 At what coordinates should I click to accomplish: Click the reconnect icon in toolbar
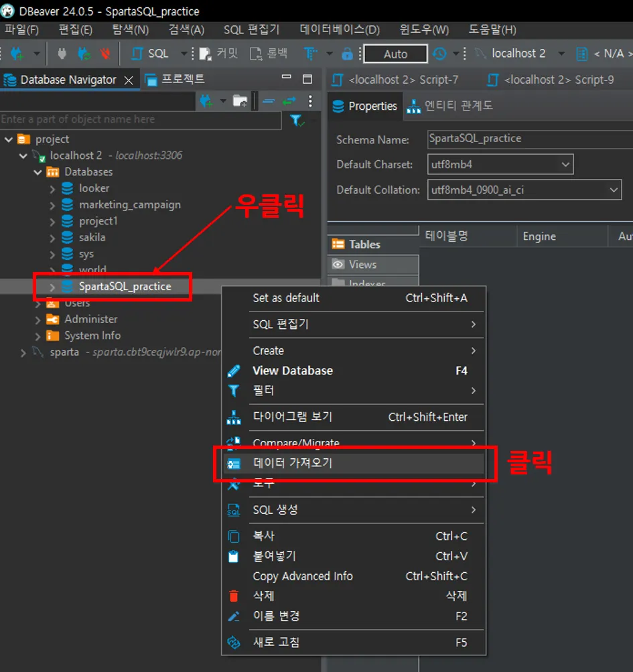pos(84,54)
